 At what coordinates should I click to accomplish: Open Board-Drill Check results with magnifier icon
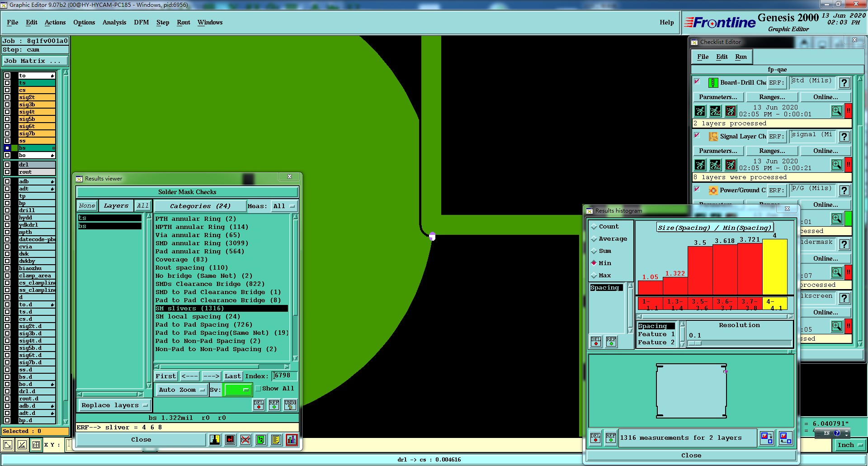click(x=837, y=110)
